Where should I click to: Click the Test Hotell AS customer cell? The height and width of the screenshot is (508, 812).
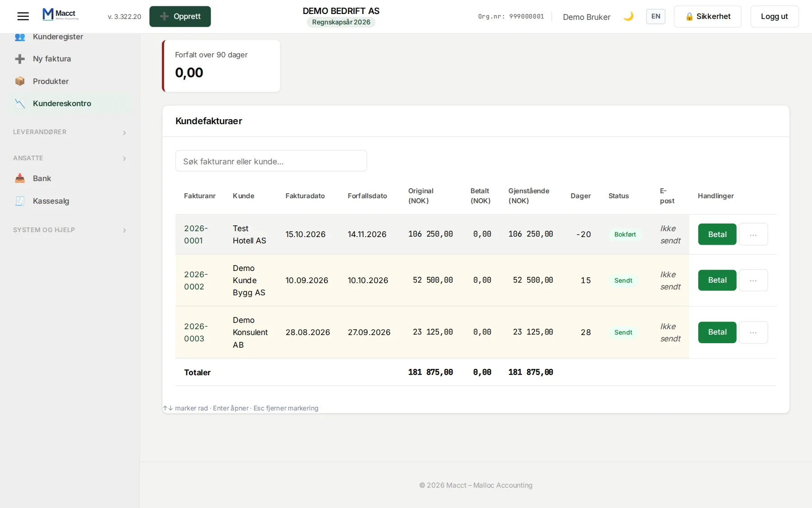(249, 234)
